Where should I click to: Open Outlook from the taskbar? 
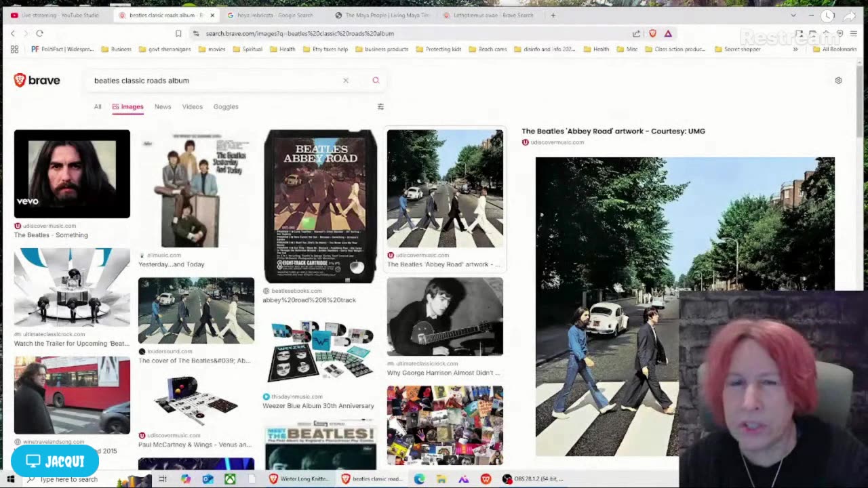tap(208, 479)
